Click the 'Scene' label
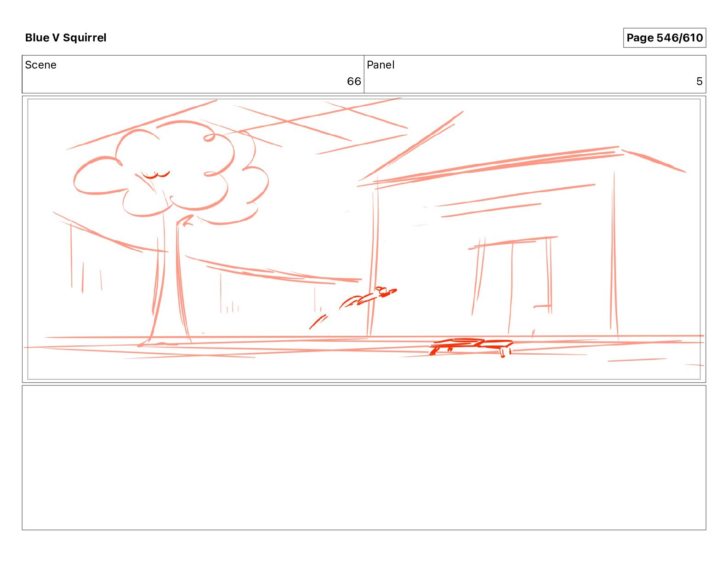The width and height of the screenshot is (728, 563). coord(40,65)
